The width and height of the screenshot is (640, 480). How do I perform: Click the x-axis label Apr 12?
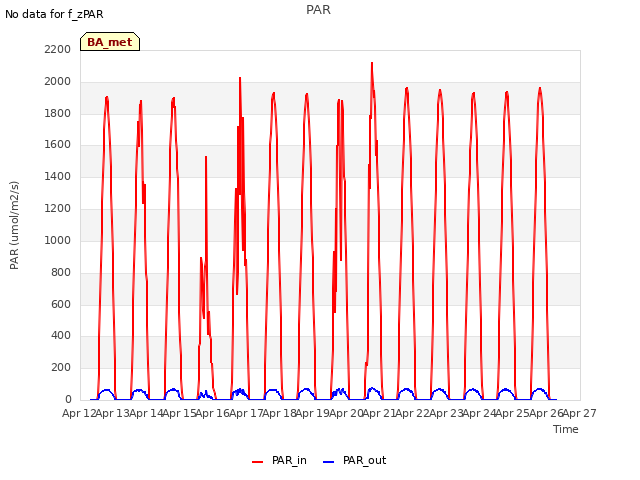(x=79, y=413)
